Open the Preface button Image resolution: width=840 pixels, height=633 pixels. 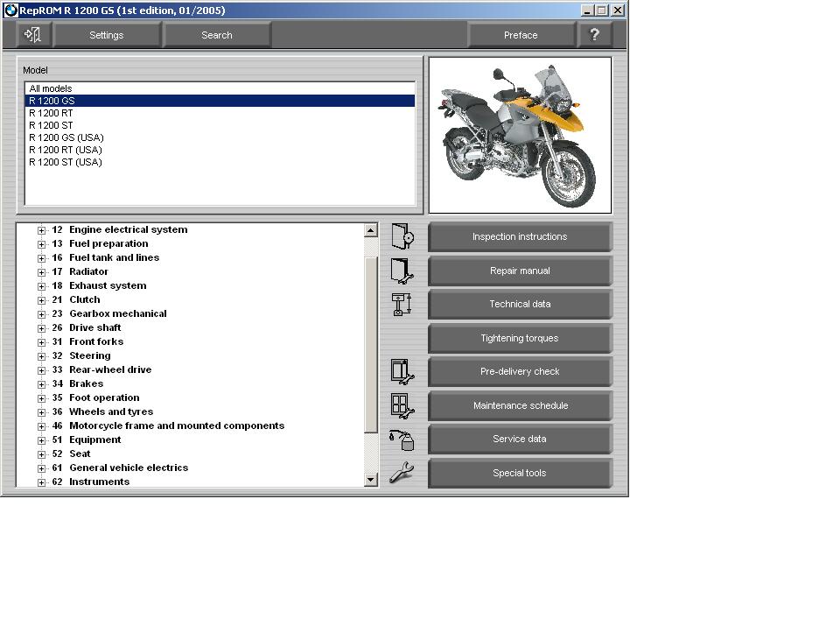521,35
